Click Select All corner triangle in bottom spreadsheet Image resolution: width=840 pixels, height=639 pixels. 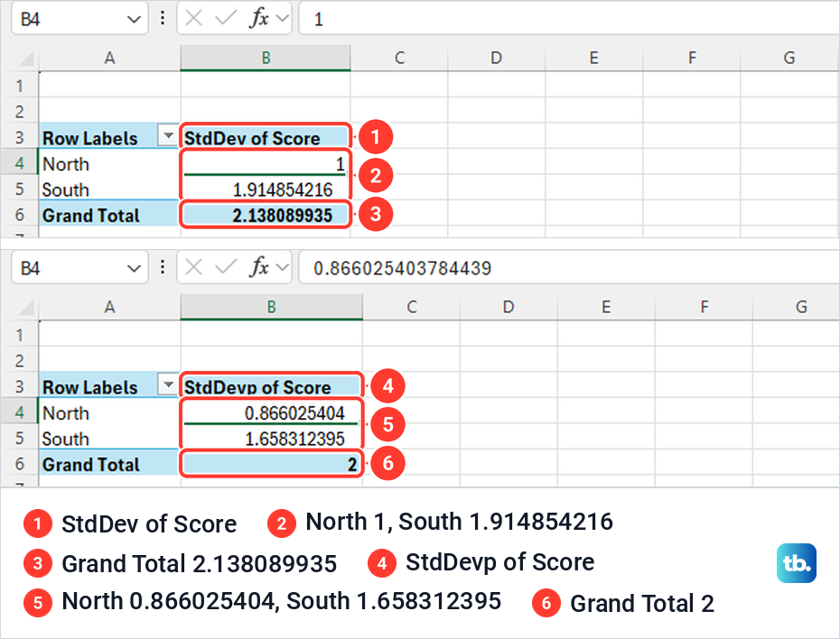click(x=25, y=307)
